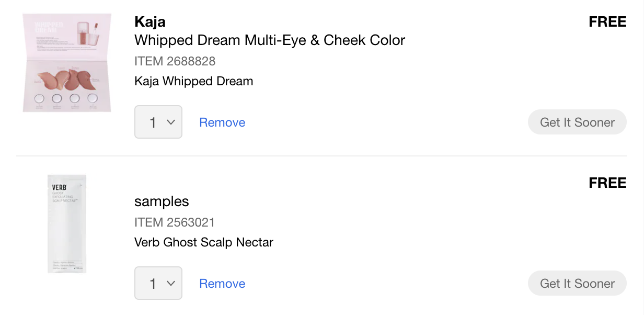644x315 pixels.
Task: Click the Kaja brand name
Action: [x=150, y=22]
